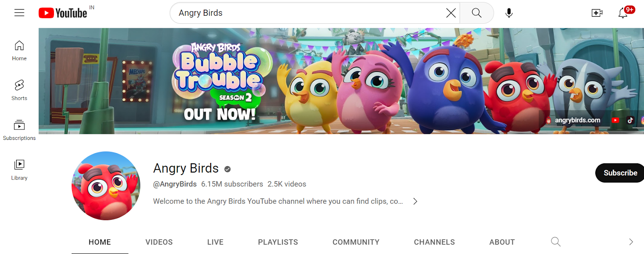This screenshot has width=644, height=254.
Task: Open the CHANNELS tab
Action: pos(434,242)
